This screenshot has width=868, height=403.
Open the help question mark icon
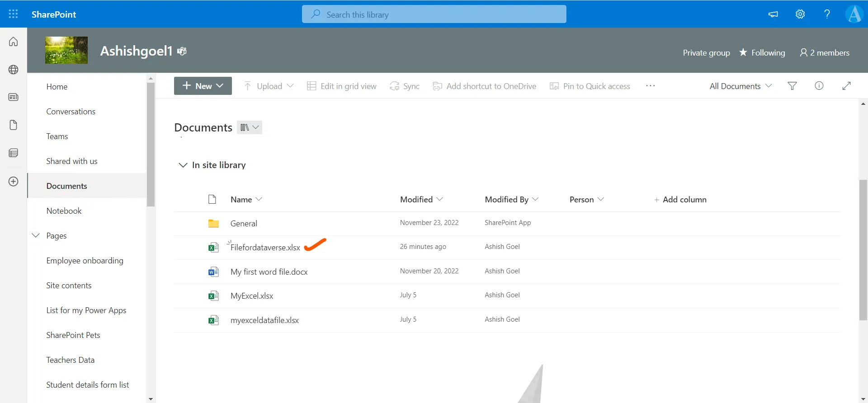tap(827, 14)
